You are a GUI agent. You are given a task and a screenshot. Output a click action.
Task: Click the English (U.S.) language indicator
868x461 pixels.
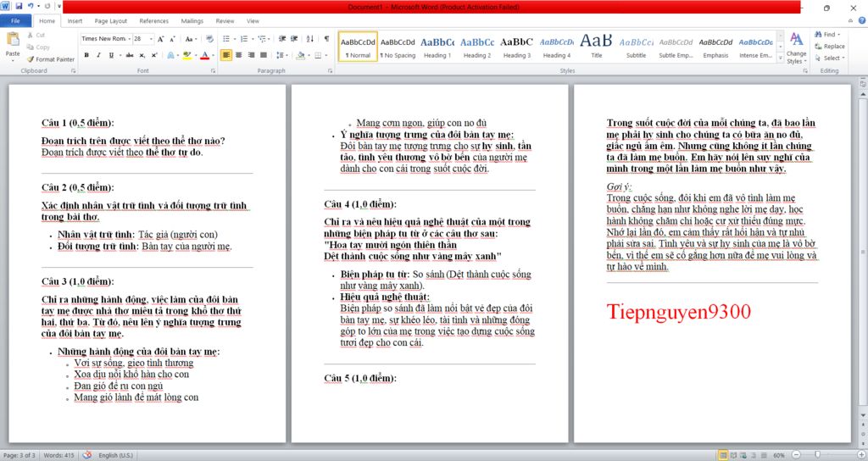(x=115, y=455)
